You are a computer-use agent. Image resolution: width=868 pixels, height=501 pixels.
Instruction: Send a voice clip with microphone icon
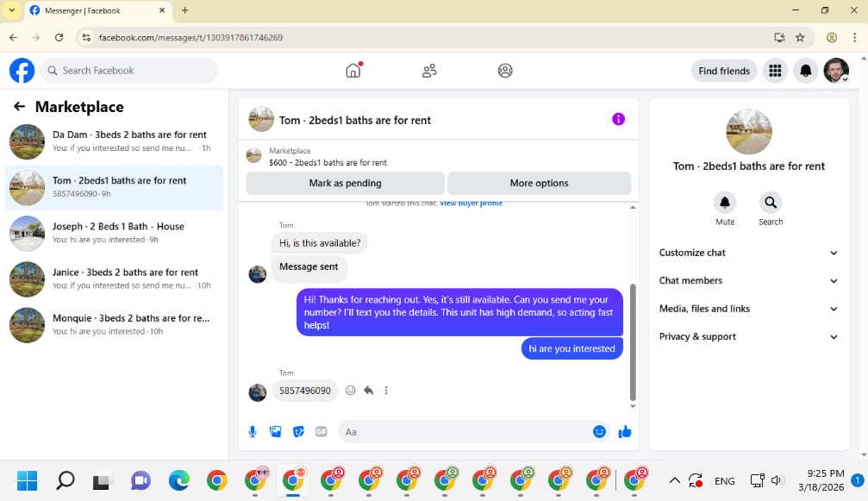[x=253, y=432]
